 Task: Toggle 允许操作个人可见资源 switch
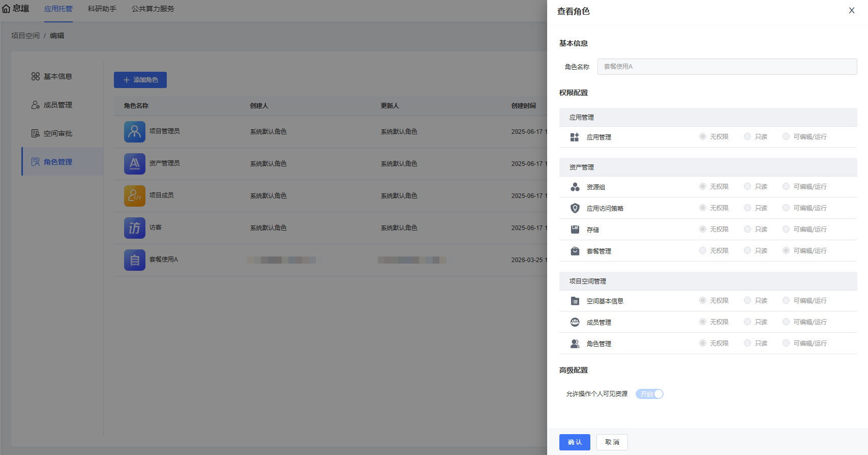point(649,394)
